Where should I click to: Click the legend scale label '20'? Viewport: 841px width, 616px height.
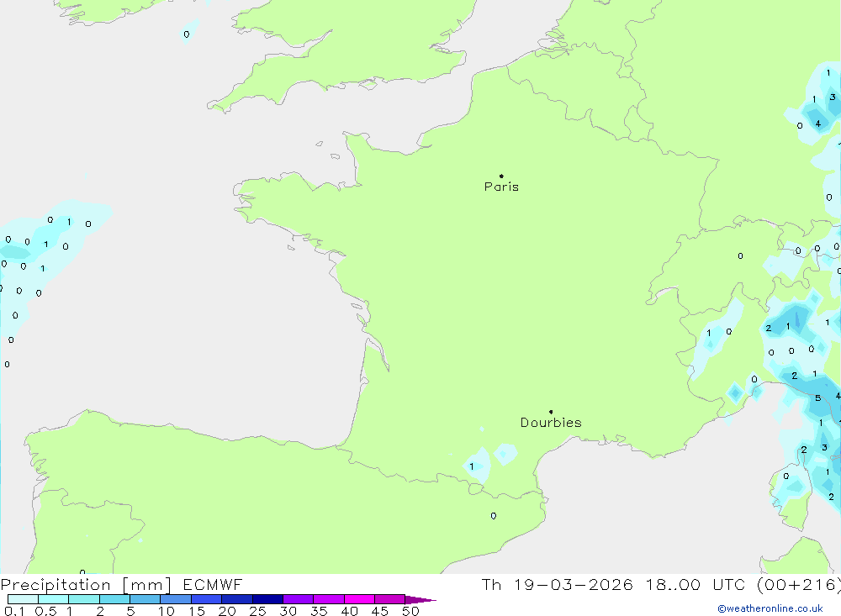(x=227, y=611)
